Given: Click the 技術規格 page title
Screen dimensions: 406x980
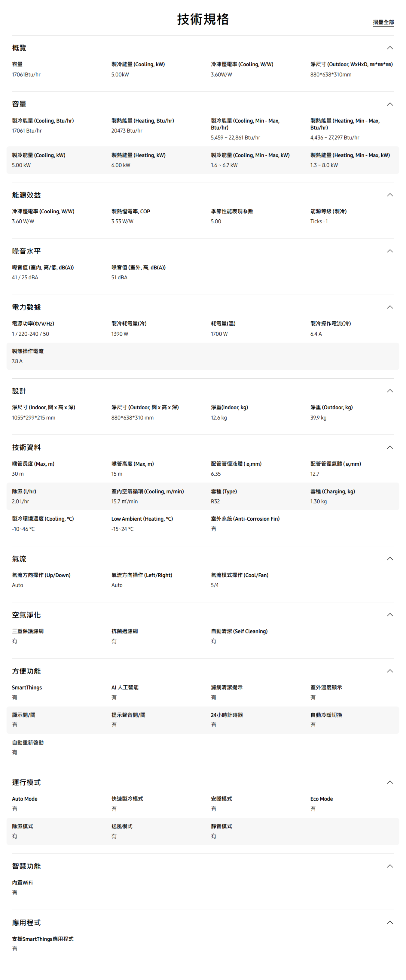Looking at the screenshot, I should (x=203, y=19).
